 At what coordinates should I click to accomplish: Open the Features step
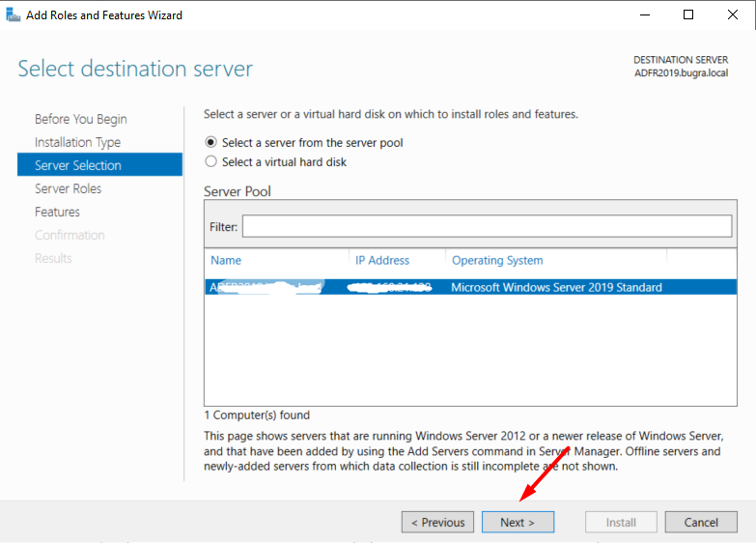pos(57,212)
